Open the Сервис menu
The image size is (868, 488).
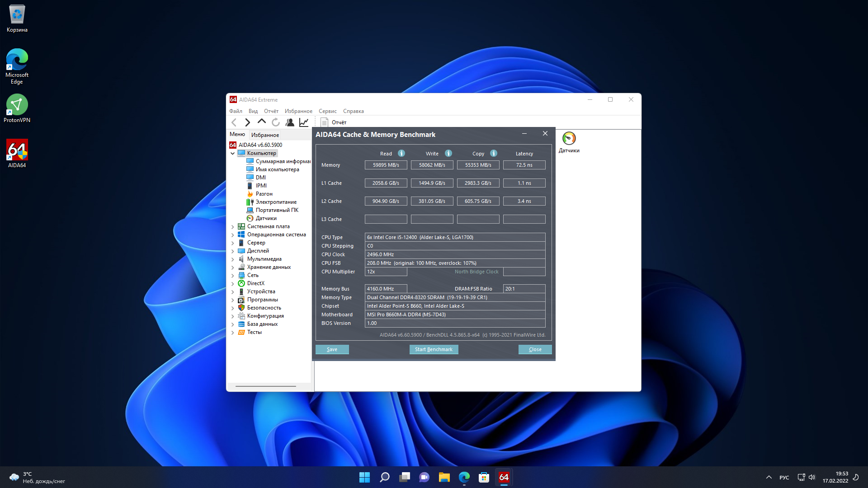click(x=327, y=111)
